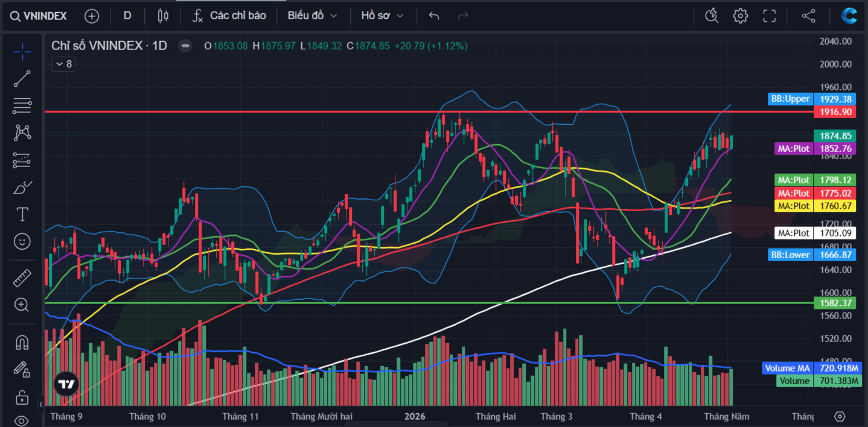This screenshot has height=427, width=868.
Task: Open the emoji icons tool
Action: click(x=22, y=242)
